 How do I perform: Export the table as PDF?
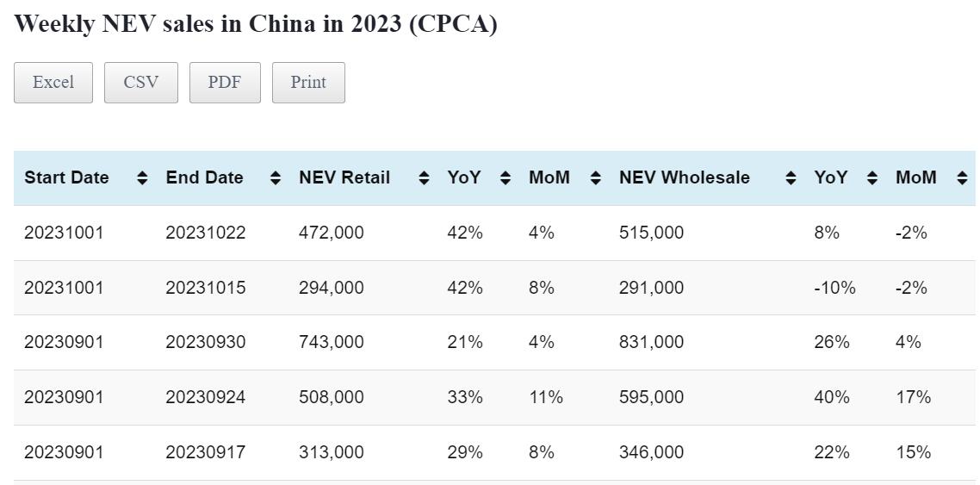pyautogui.click(x=225, y=83)
